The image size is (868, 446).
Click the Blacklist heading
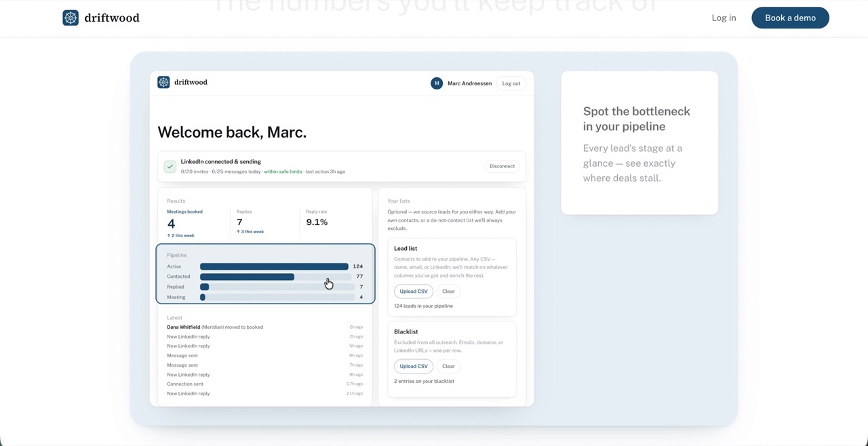pyautogui.click(x=406, y=332)
